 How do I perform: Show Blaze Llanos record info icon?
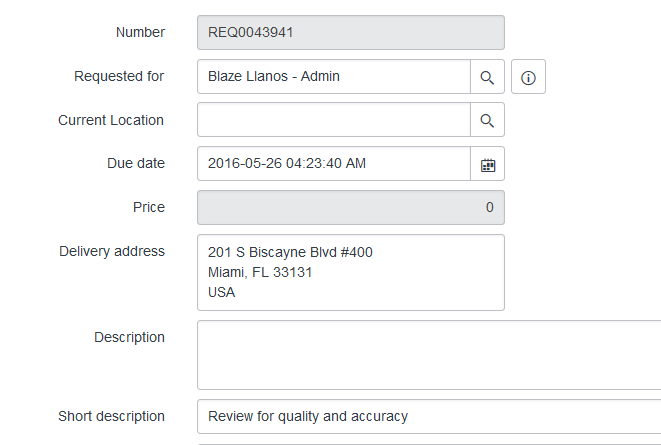[528, 77]
